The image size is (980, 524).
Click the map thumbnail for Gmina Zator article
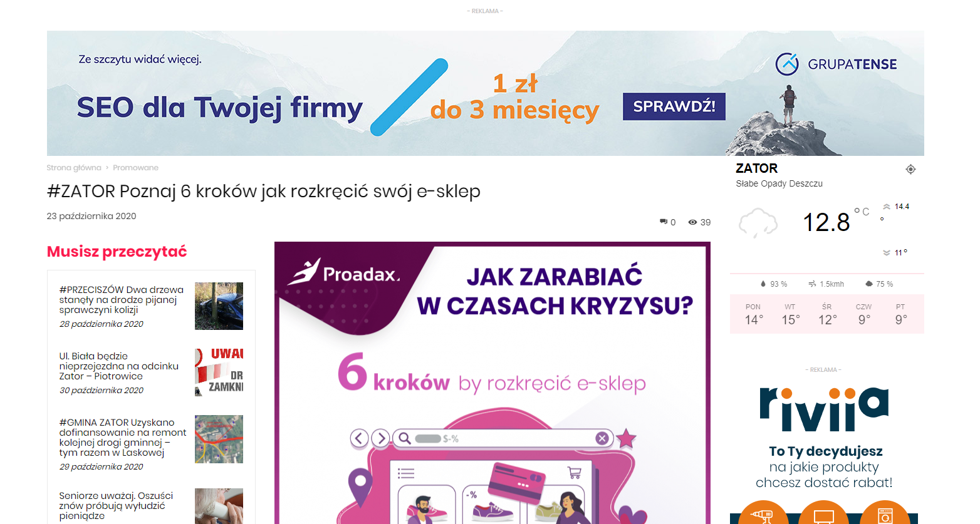coord(219,439)
